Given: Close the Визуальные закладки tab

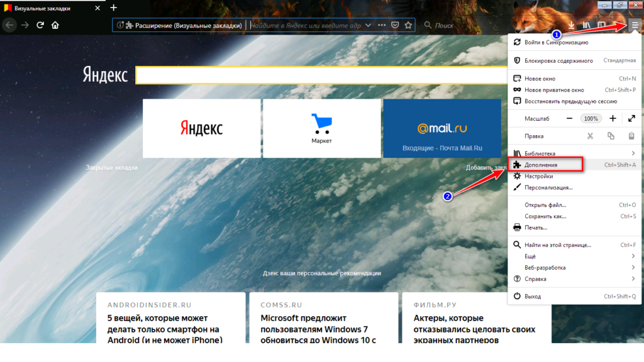Looking at the screenshot, I should click(x=97, y=8).
